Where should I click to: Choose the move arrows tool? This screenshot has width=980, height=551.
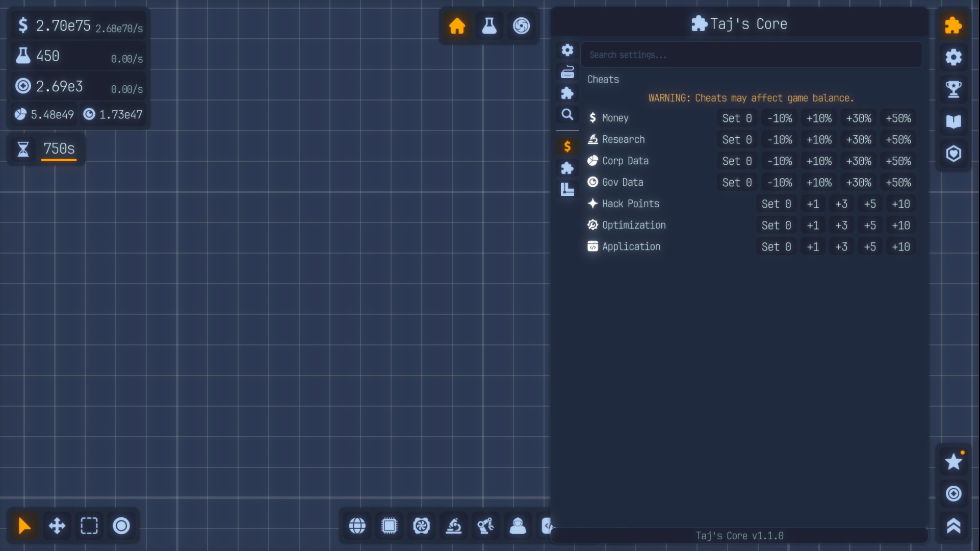coord(57,525)
